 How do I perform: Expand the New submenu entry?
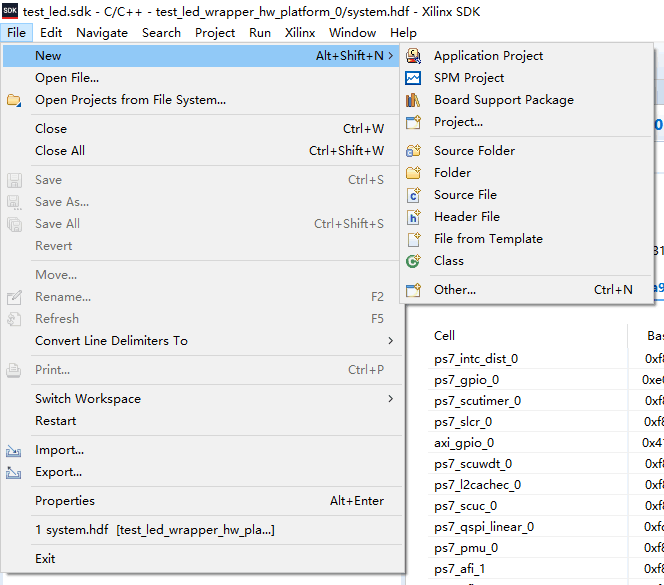coord(200,56)
